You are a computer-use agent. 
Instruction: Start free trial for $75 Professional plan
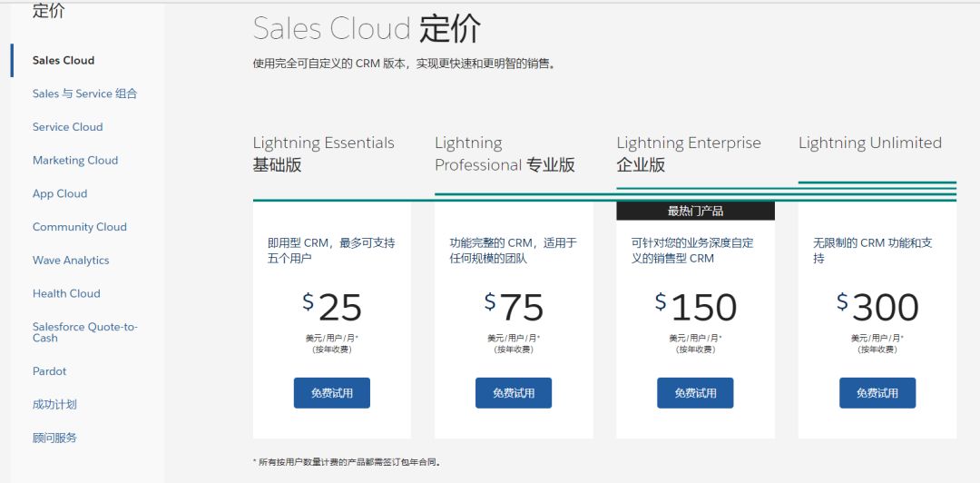coord(514,393)
